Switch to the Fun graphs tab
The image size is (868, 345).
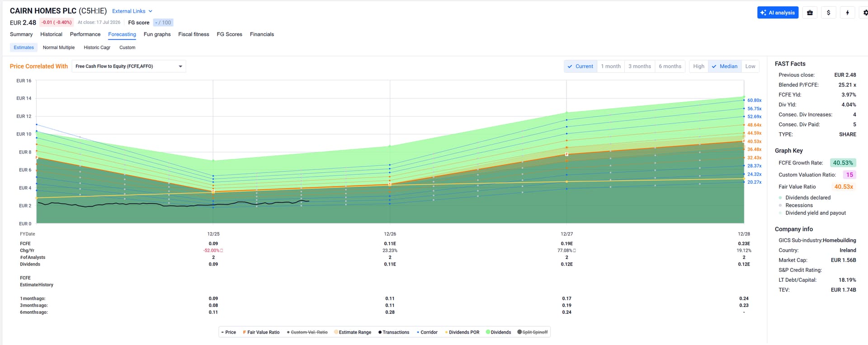(x=157, y=34)
